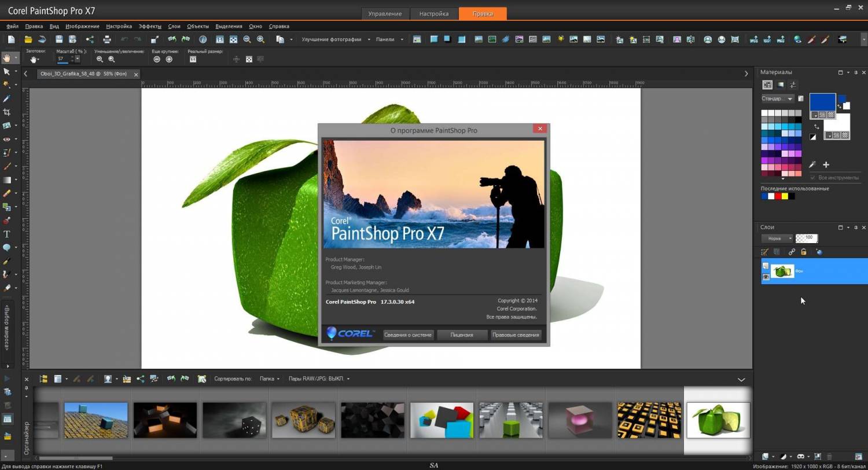Open the Эффекты menu
868x470 pixels.
[150, 26]
